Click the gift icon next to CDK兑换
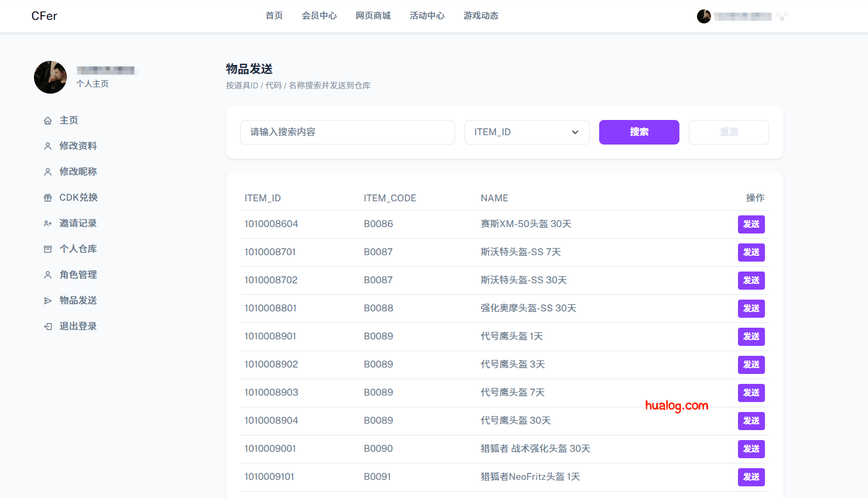 tap(48, 197)
